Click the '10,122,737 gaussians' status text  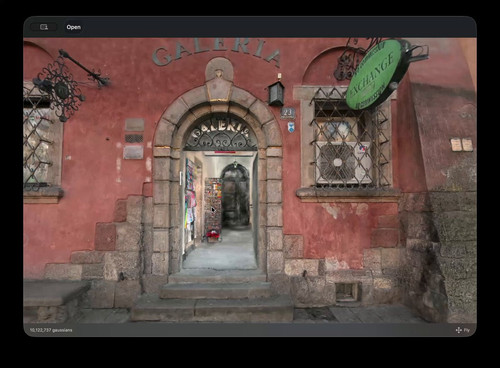click(51, 330)
